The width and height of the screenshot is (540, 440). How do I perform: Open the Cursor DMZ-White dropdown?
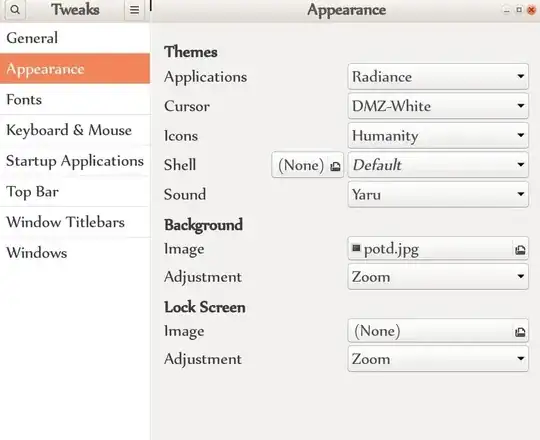pos(438,106)
